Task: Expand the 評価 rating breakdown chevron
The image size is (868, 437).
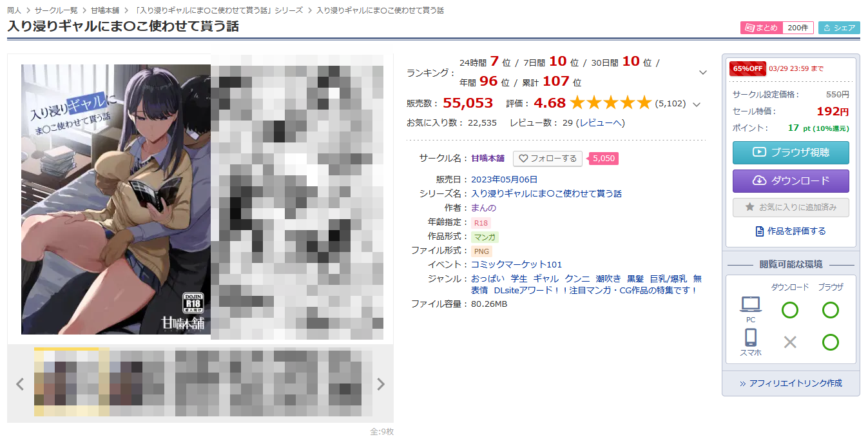Action: click(x=696, y=104)
